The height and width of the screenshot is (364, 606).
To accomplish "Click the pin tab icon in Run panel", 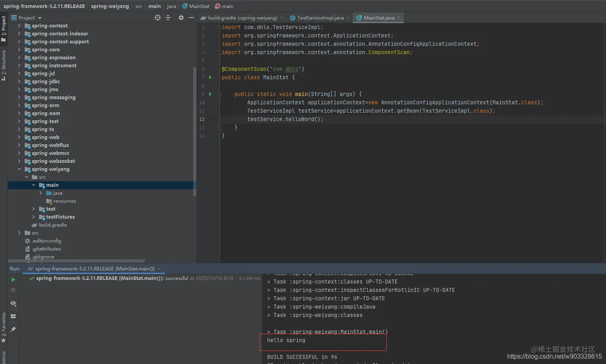I will point(13,329).
